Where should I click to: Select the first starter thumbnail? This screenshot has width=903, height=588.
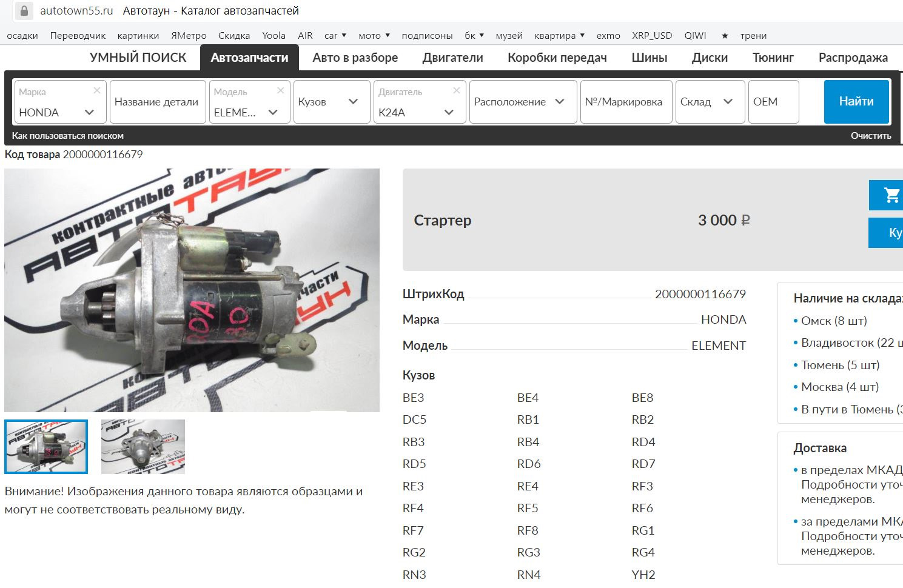pyautogui.click(x=46, y=447)
